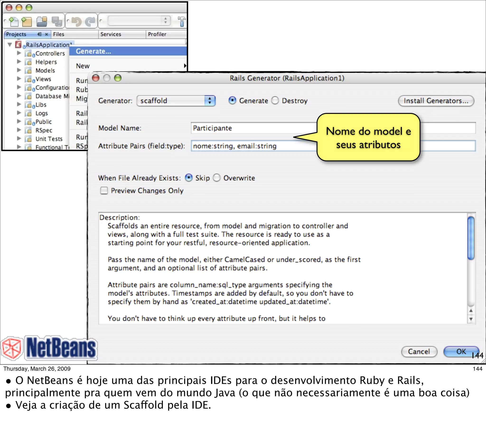
Task: Select the Destroy radio button
Action: [275, 100]
